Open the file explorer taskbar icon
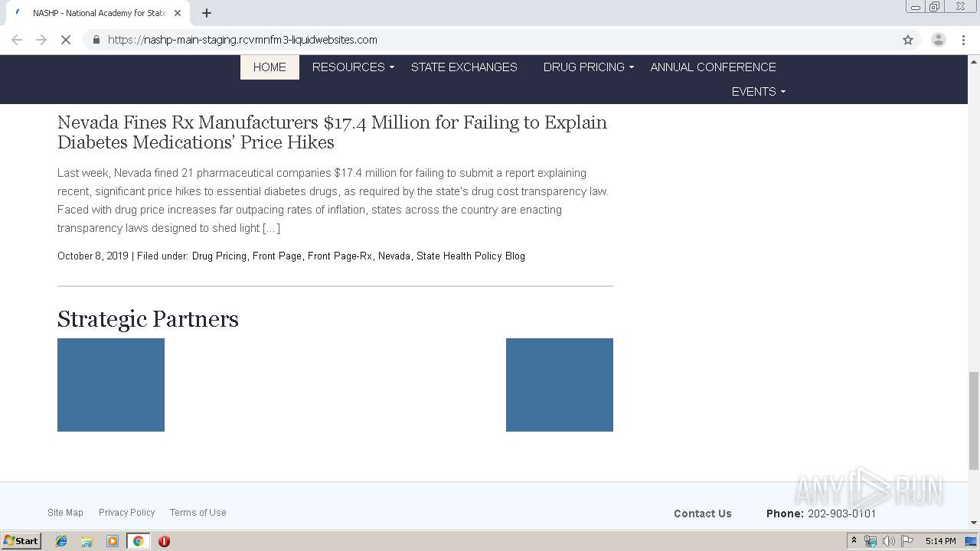Screen dimensions: 980x551 [87, 541]
